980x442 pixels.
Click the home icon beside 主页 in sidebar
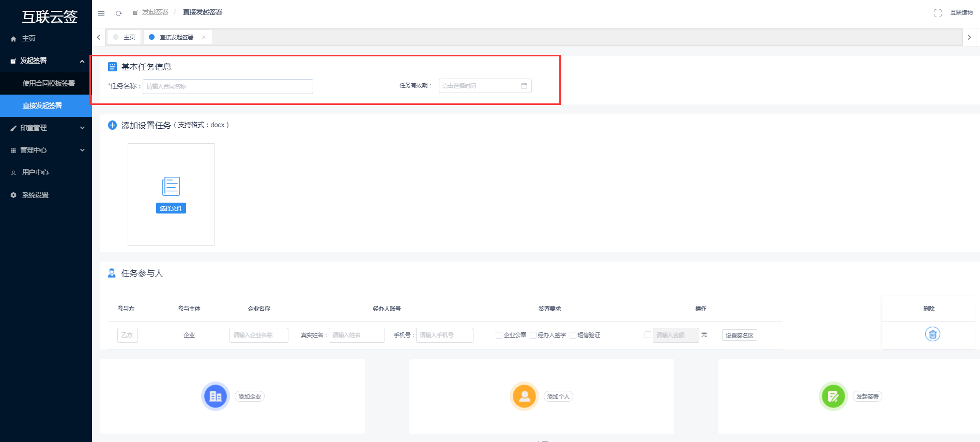13,39
